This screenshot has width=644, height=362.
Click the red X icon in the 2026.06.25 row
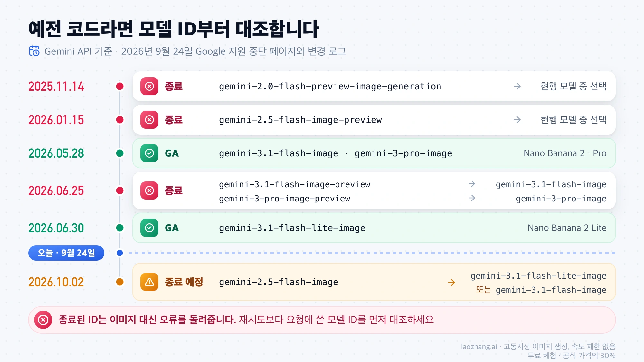coord(149,190)
